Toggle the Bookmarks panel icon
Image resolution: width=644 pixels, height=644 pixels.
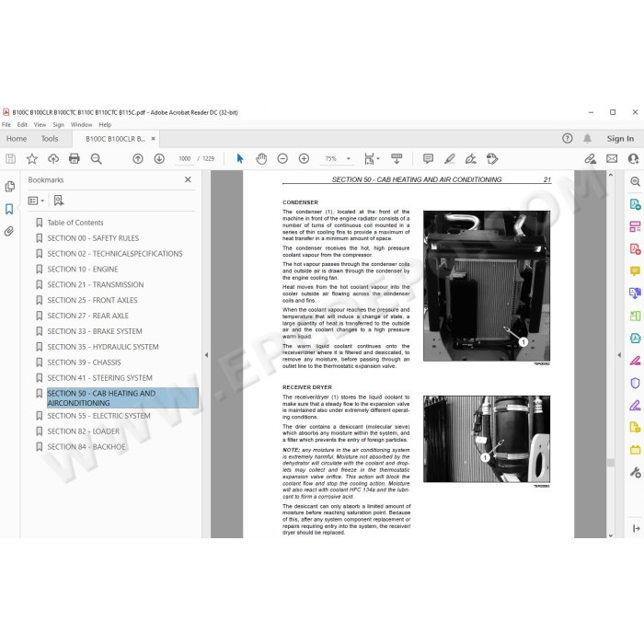9,209
